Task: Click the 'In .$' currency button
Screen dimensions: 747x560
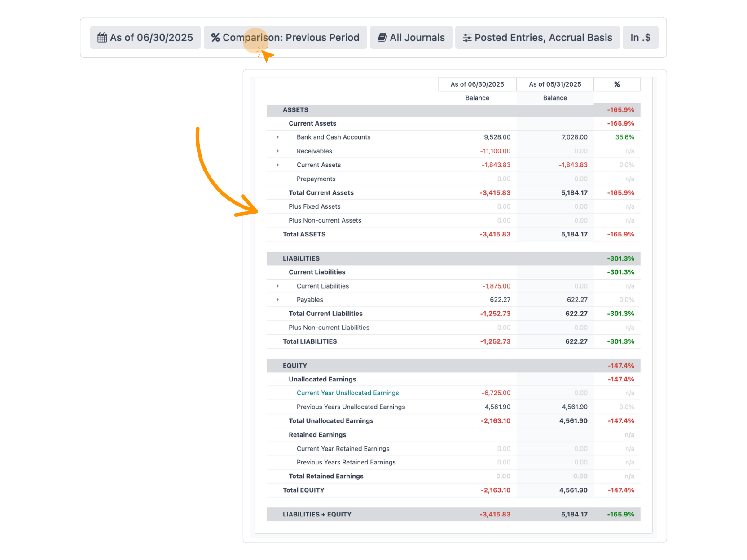Action: pyautogui.click(x=640, y=37)
